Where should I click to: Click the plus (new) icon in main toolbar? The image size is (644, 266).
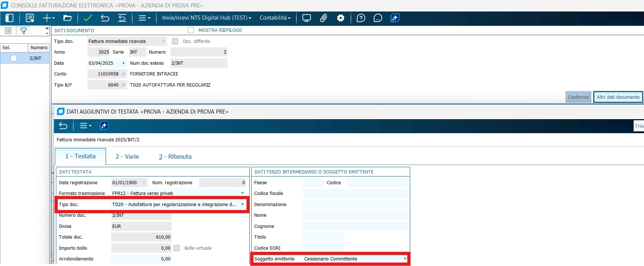49,18
